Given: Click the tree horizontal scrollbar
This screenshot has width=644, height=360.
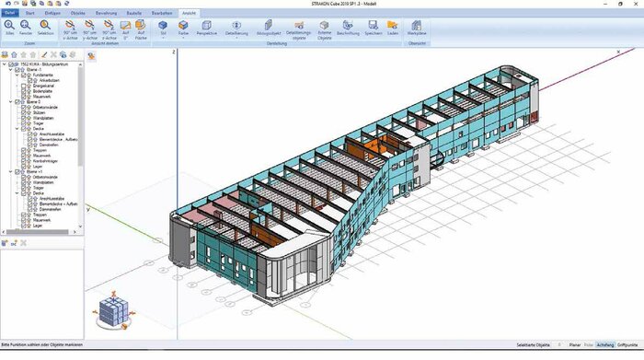Looking at the screenshot, I should (x=38, y=232).
